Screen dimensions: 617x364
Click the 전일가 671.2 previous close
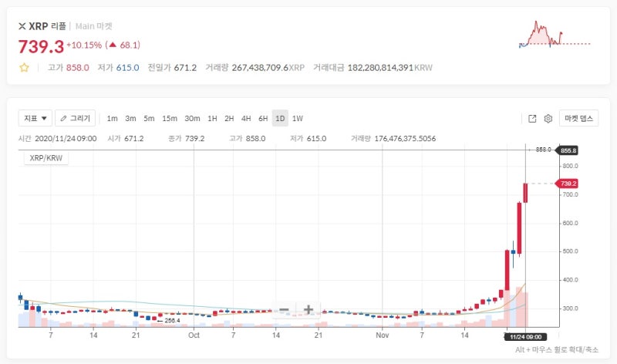coord(172,68)
